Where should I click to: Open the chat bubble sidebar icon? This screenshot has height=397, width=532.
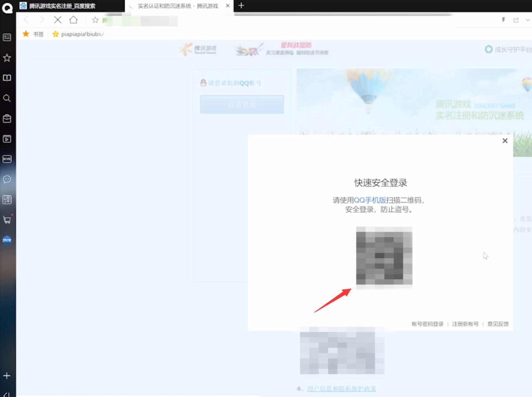point(7,179)
